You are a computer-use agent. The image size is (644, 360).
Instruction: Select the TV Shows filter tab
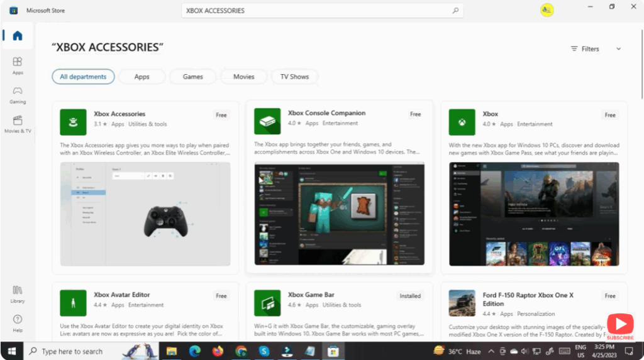294,77
